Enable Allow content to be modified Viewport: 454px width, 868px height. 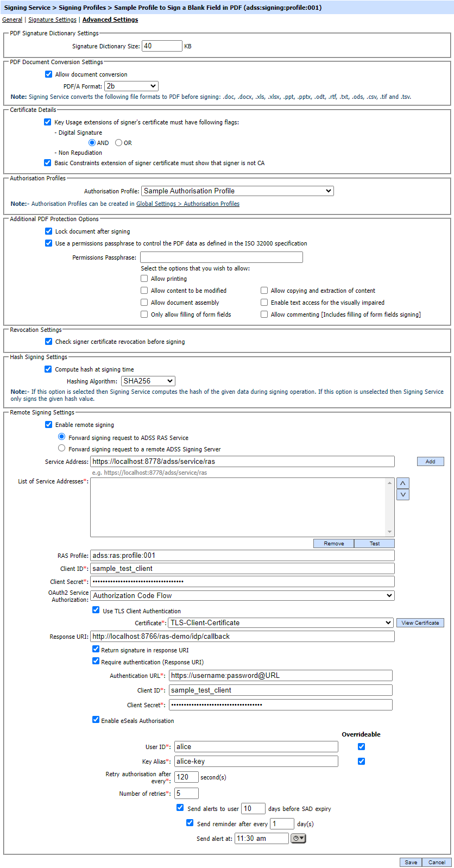click(x=144, y=290)
